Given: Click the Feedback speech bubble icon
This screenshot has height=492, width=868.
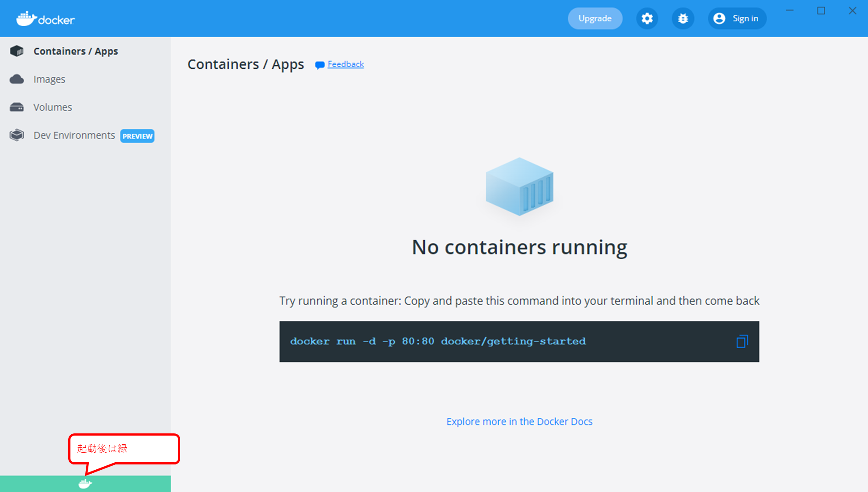Looking at the screenshot, I should [x=320, y=65].
